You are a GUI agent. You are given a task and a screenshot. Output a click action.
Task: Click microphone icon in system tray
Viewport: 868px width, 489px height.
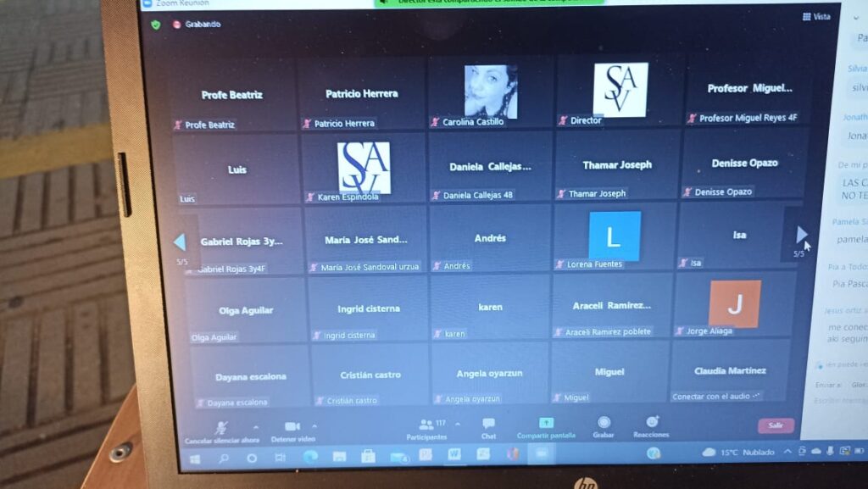pos(830,451)
